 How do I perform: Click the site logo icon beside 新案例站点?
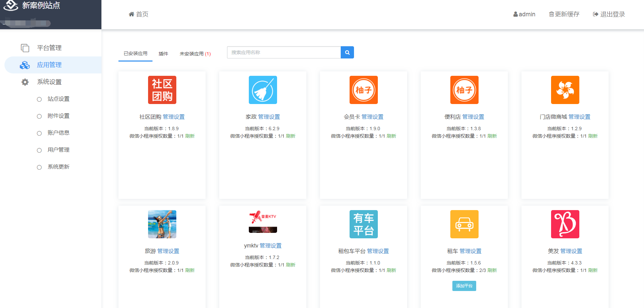(x=11, y=5)
